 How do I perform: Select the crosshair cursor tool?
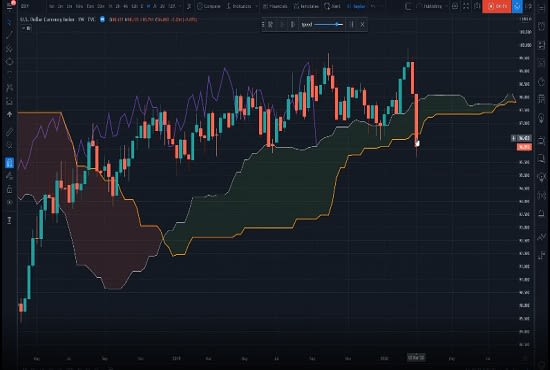click(x=9, y=22)
